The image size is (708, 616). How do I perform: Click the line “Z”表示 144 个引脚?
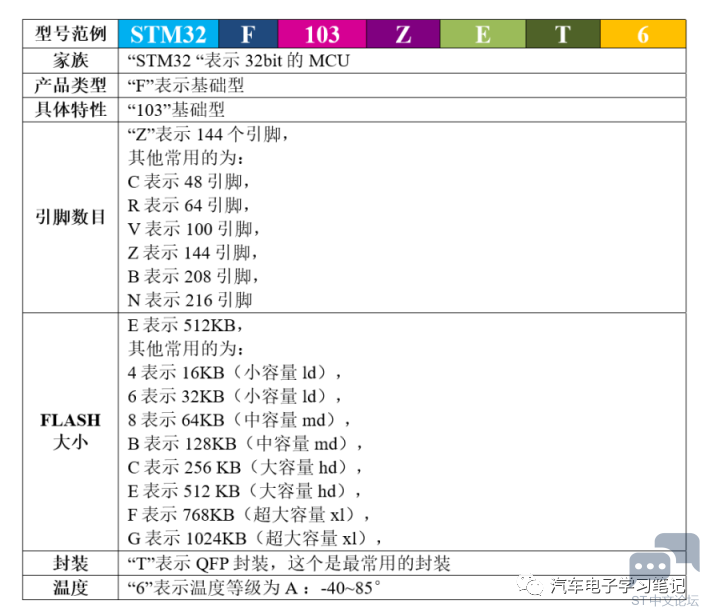pos(208,134)
